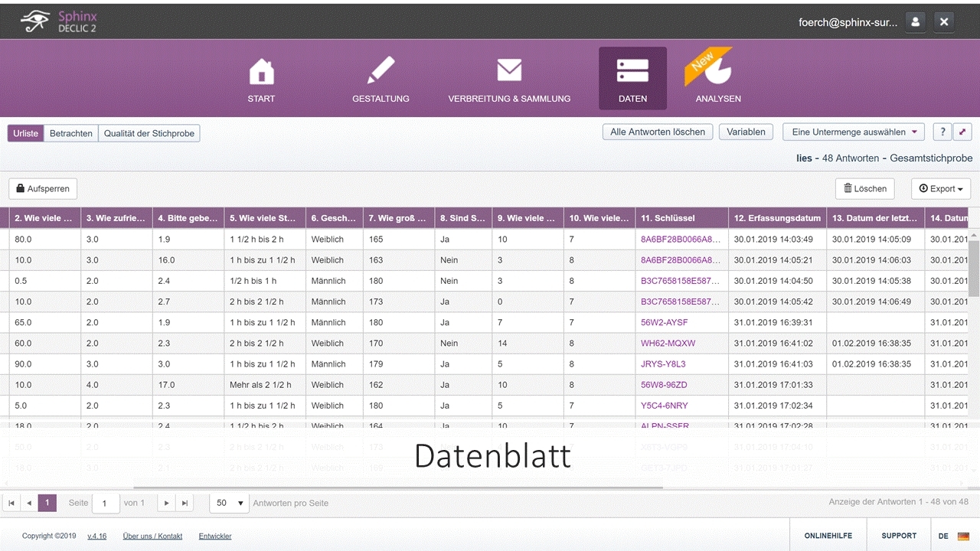This screenshot has width=980, height=551.
Task: Open Qualität der Stichprobe tab
Action: pos(149,133)
